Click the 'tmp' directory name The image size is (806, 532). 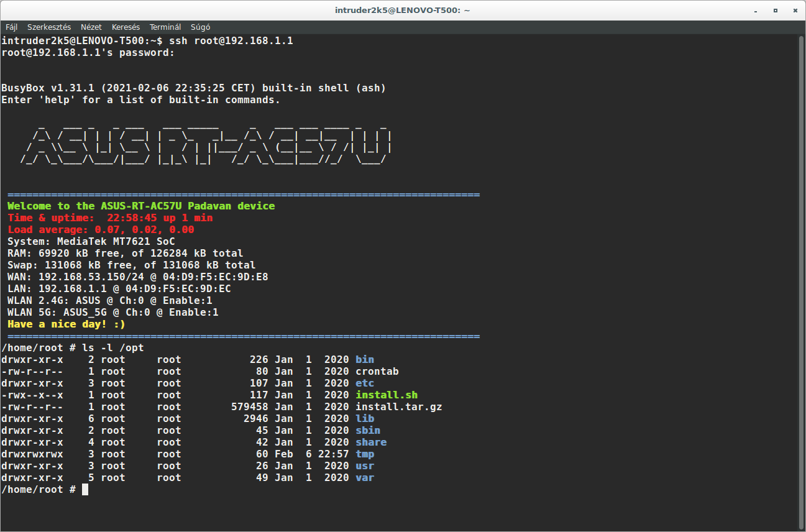(365, 454)
